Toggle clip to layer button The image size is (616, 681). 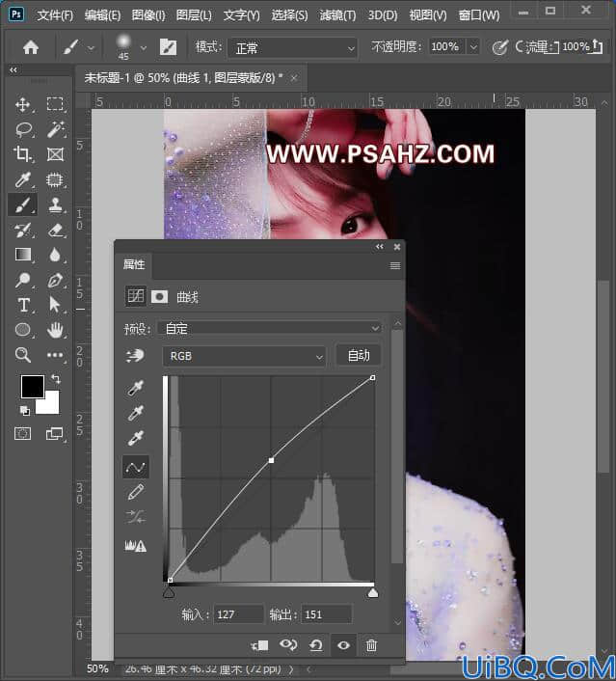259,646
